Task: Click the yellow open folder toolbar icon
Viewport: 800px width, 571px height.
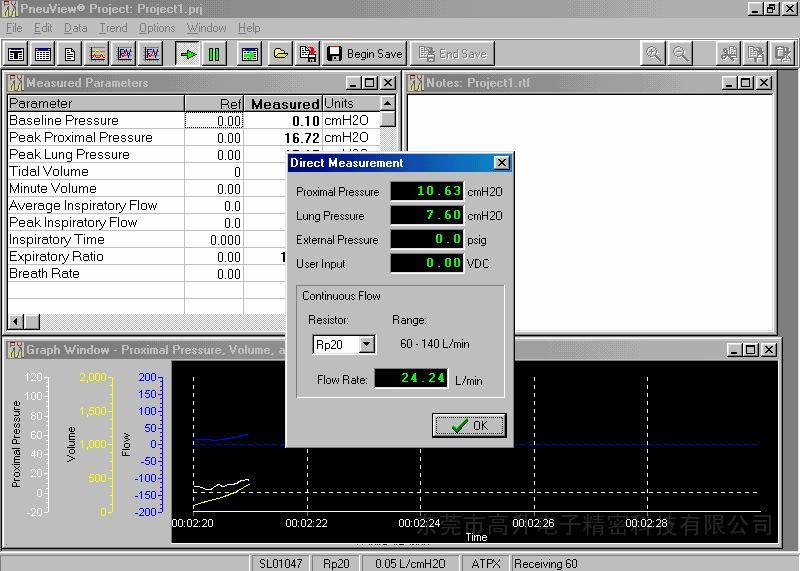Action: (281, 54)
